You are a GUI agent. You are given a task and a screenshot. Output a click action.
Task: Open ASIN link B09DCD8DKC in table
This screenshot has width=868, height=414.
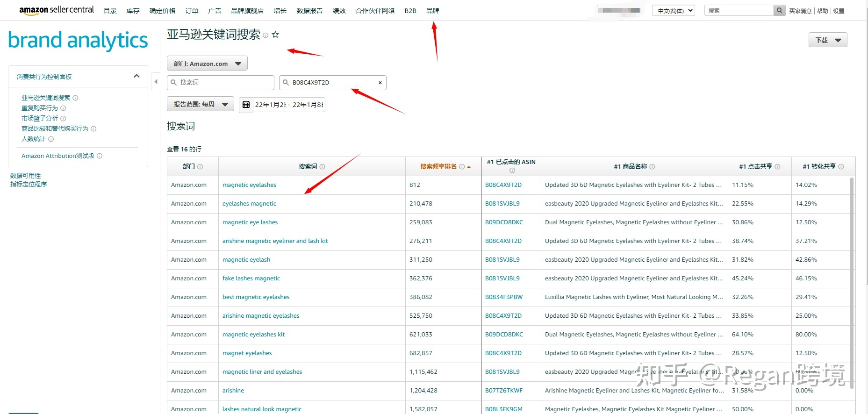504,222
